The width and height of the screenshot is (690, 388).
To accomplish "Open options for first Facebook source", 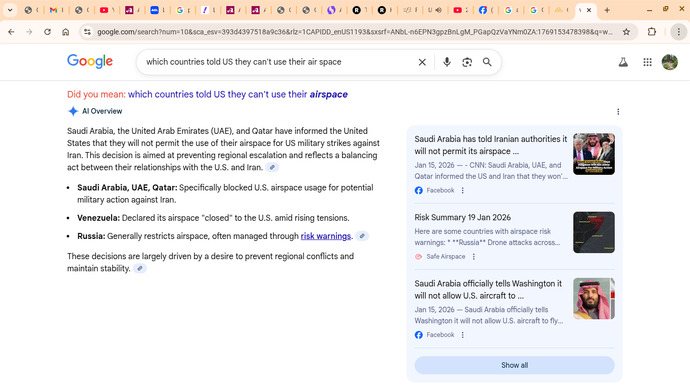I will (x=462, y=190).
